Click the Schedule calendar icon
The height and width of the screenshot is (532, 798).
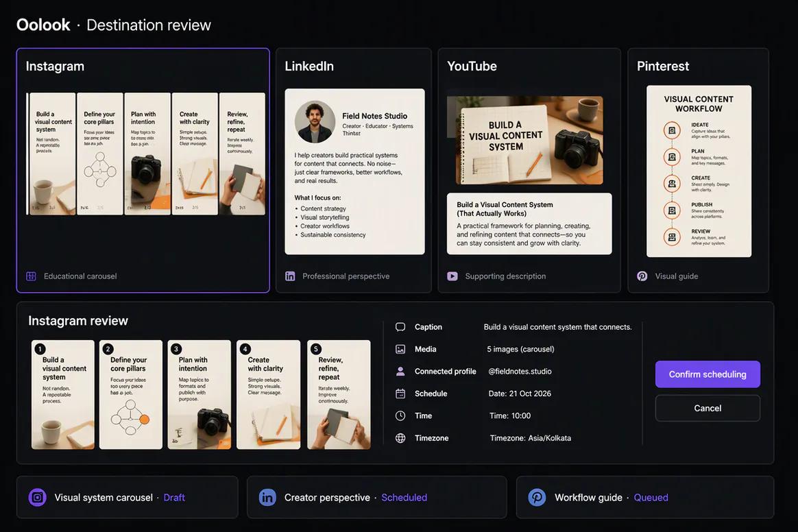pos(400,394)
